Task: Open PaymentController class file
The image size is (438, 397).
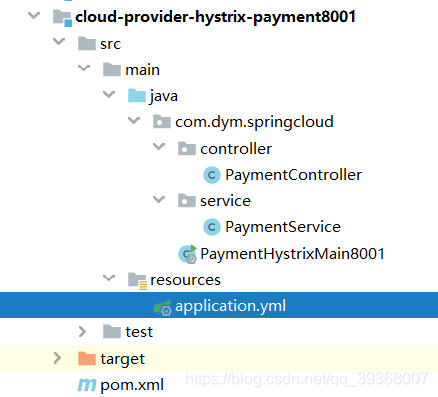Action: (x=293, y=175)
